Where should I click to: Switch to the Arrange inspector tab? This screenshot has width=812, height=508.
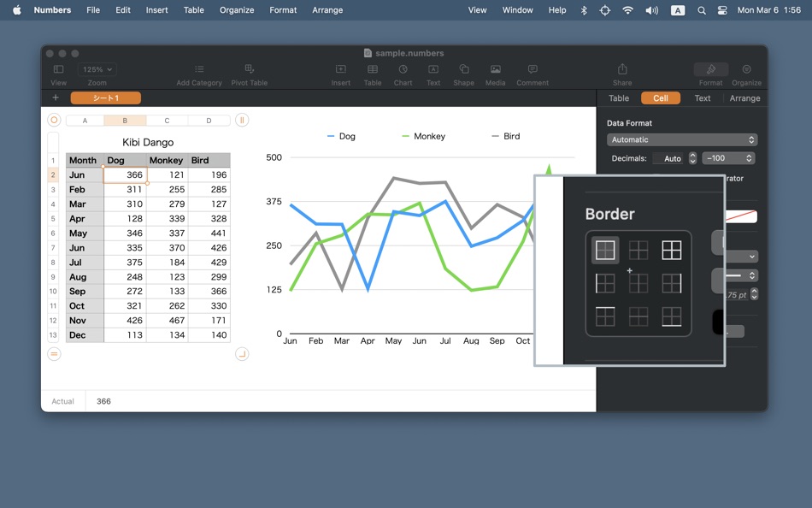point(744,98)
